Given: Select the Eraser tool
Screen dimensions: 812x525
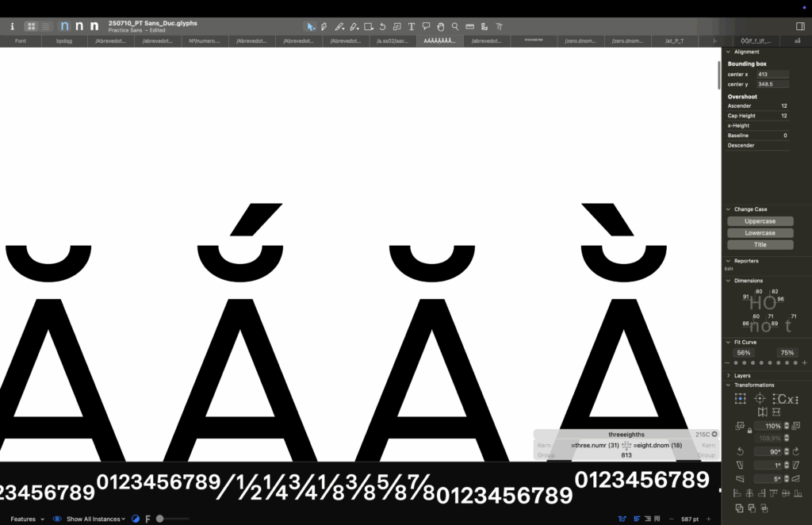Looking at the screenshot, I should pyautogui.click(x=354, y=26).
